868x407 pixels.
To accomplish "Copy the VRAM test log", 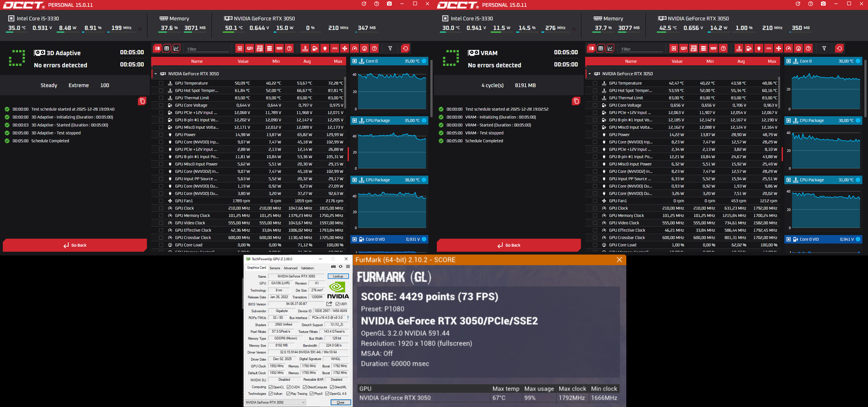I will tap(576, 101).
